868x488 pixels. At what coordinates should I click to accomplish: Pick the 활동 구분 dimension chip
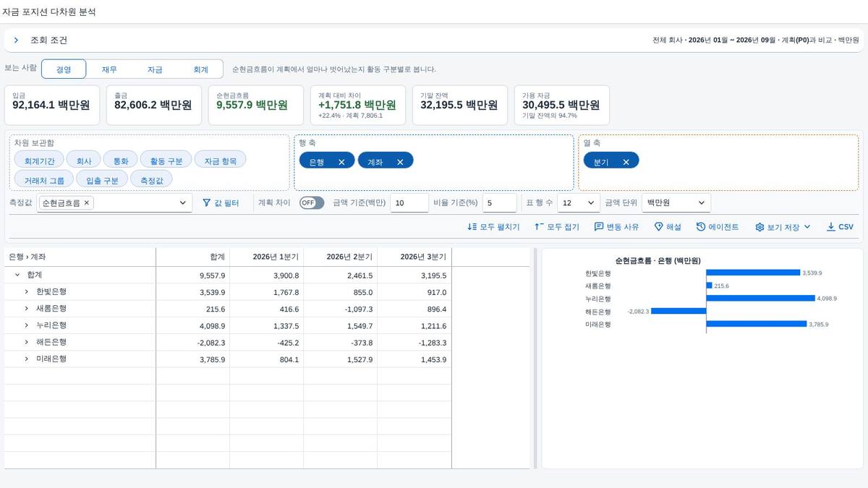point(166,160)
